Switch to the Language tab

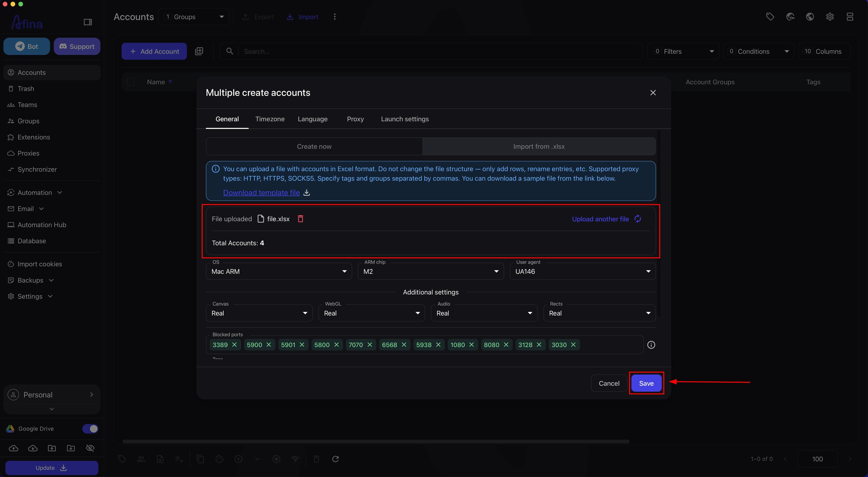tap(312, 119)
